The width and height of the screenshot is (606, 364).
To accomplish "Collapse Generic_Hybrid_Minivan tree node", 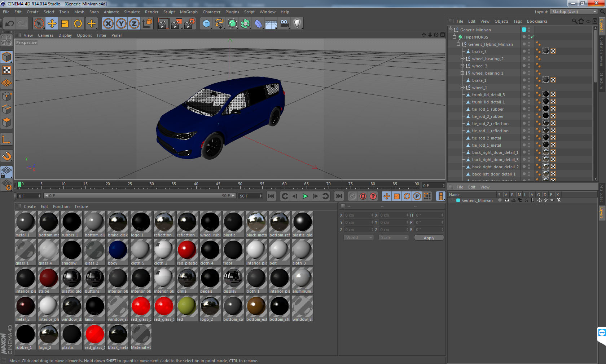I will click(458, 44).
